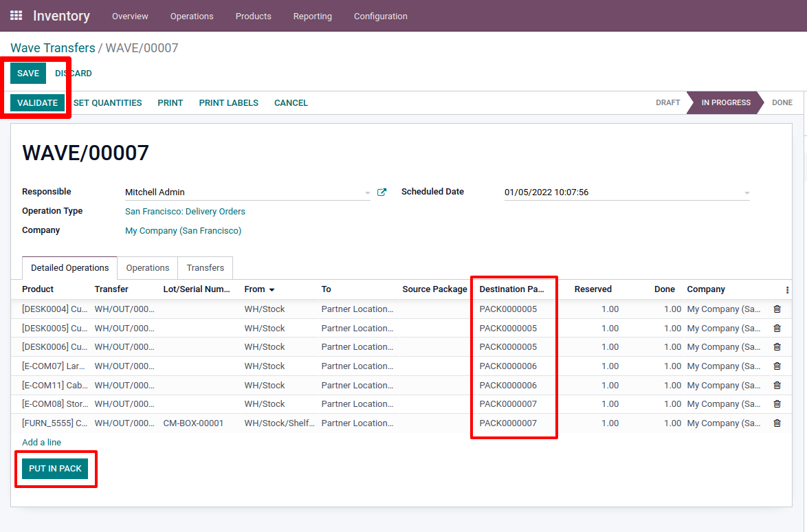Image resolution: width=807 pixels, height=532 pixels.
Task: Cancel the wave transfer
Action: (291, 103)
